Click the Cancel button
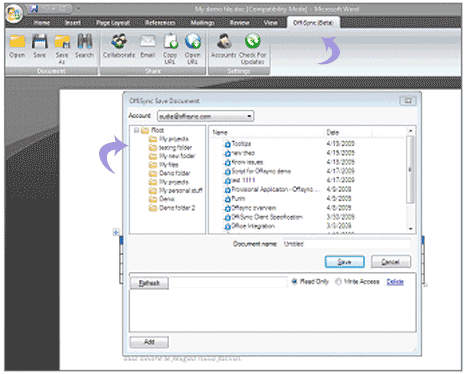Viewport: 465px width, 374px height. 391,262
